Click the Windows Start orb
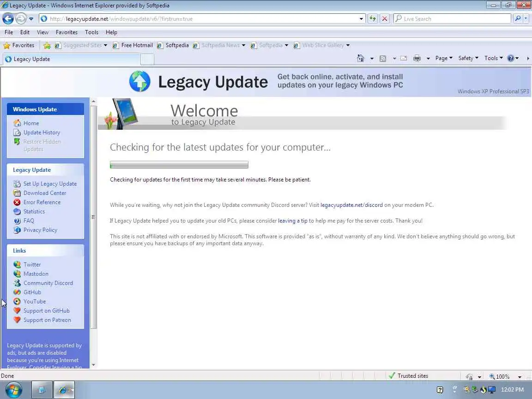 point(13,390)
